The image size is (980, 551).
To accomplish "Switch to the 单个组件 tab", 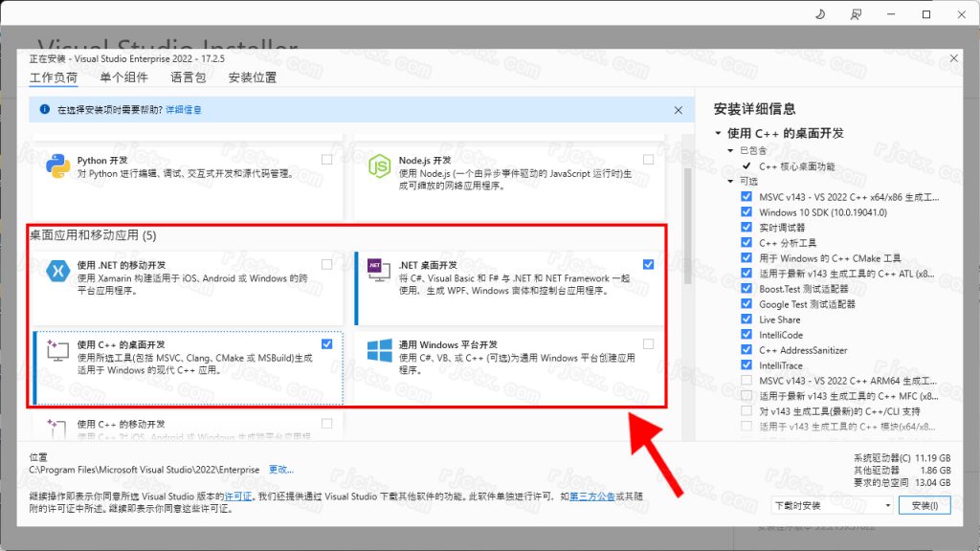I will [124, 77].
